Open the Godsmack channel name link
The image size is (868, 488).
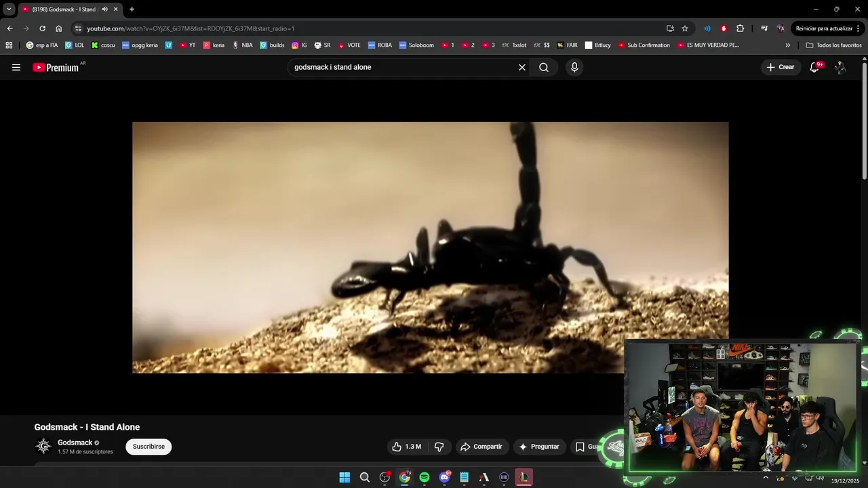pos(75,443)
